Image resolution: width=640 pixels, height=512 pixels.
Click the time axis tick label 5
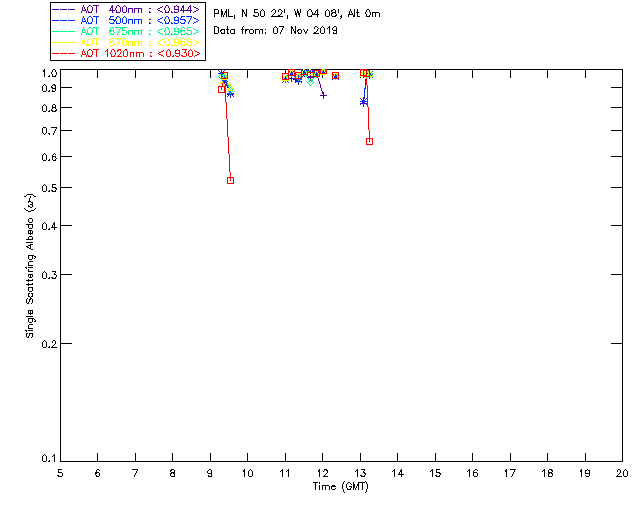[60, 474]
